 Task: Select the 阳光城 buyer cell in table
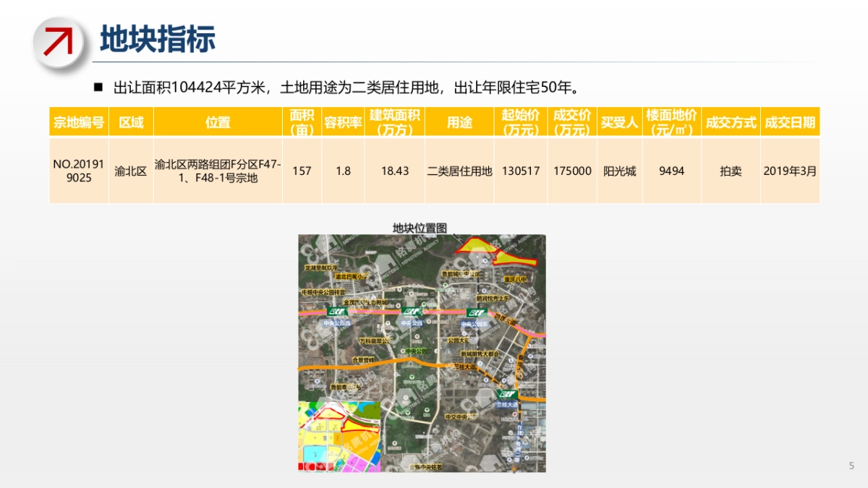[x=618, y=171]
